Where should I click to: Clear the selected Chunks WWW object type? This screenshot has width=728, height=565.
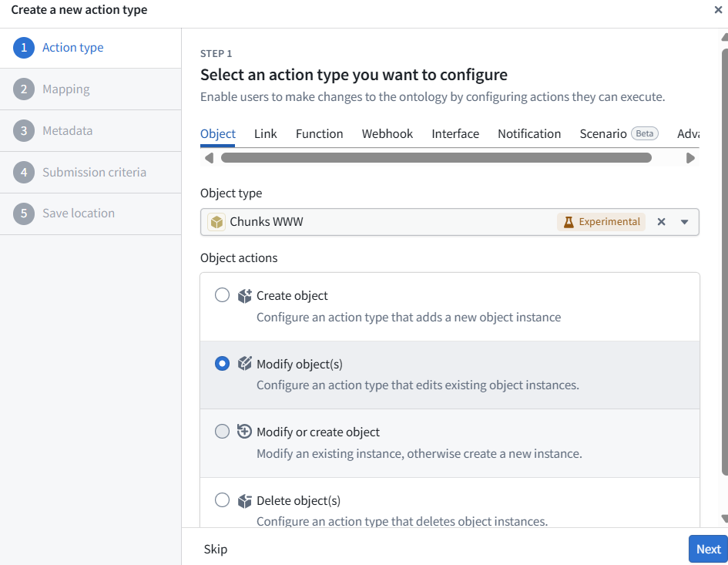(x=661, y=222)
